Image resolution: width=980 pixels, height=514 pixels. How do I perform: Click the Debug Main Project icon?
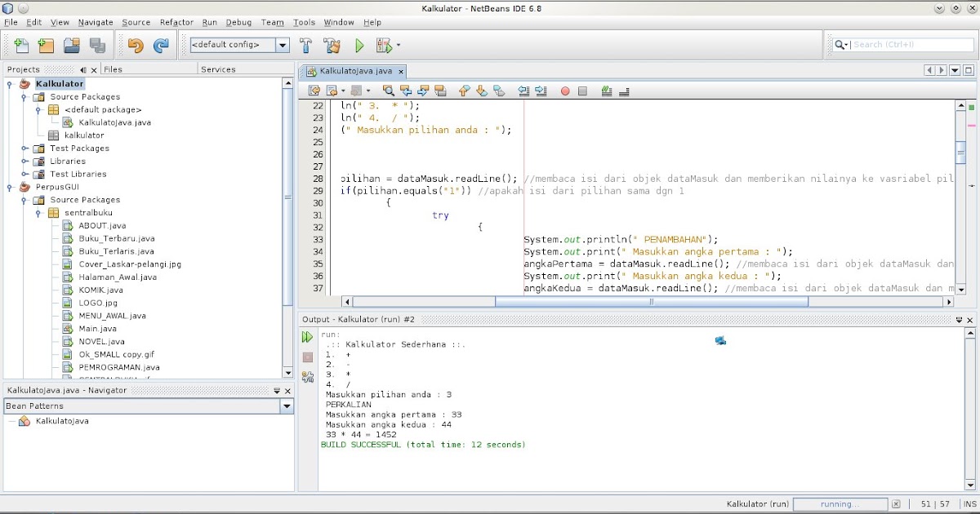point(383,46)
